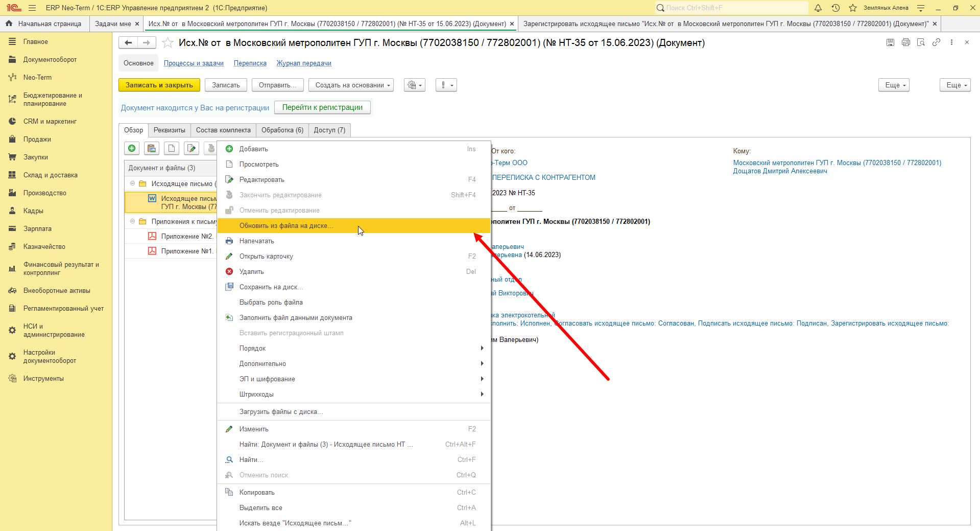Click the Отправить button

277,85
